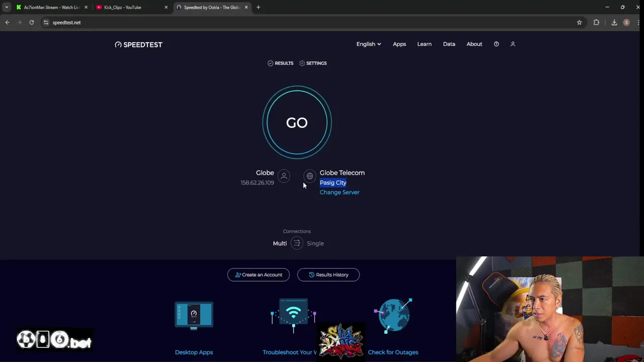The width and height of the screenshot is (644, 362).
Task: Click the Create an Account button
Action: click(259, 275)
